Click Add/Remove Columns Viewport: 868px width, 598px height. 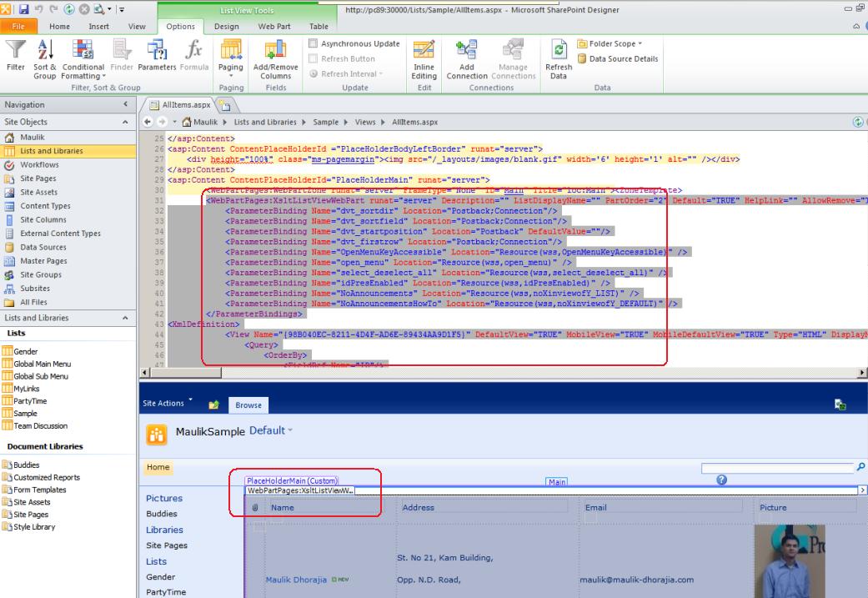click(x=276, y=58)
